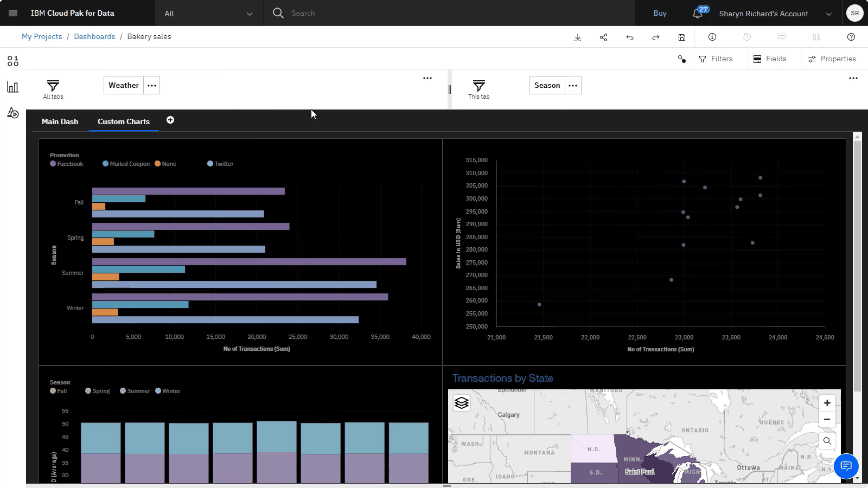Toggle Summer in Season legend
Viewport: 868px width, 488px height.
coord(135,391)
